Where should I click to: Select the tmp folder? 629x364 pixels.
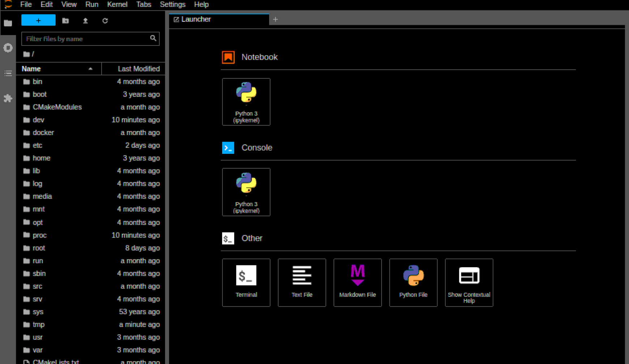tap(91, 325)
